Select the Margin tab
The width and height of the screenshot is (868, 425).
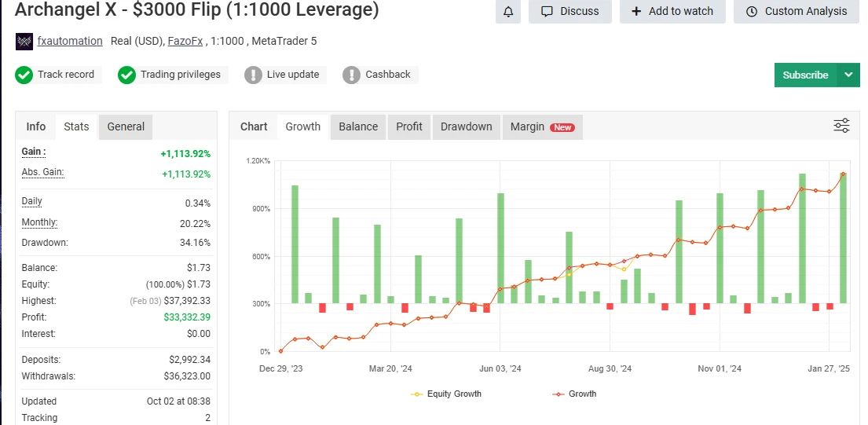click(541, 126)
